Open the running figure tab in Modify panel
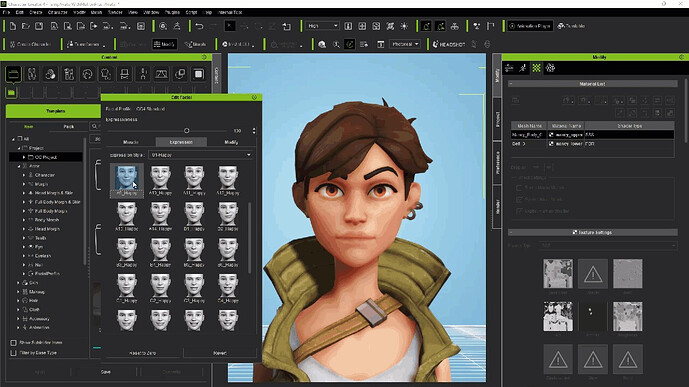Image resolution: width=689 pixels, height=387 pixels. [523, 68]
